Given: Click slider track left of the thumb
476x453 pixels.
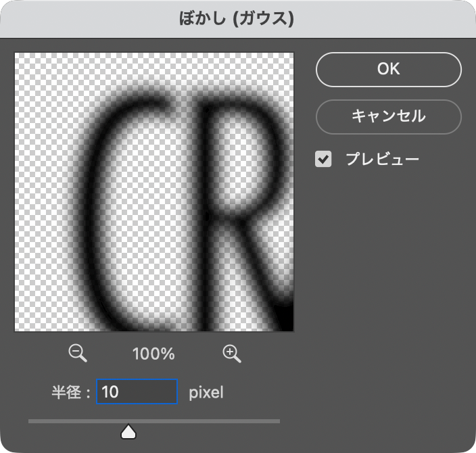Looking at the screenshot, I should point(74,421).
